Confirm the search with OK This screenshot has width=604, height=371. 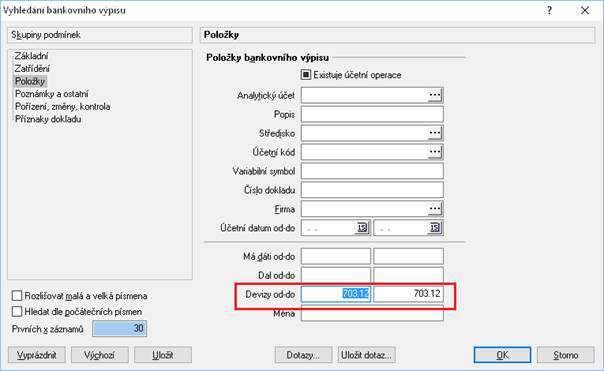(502, 355)
